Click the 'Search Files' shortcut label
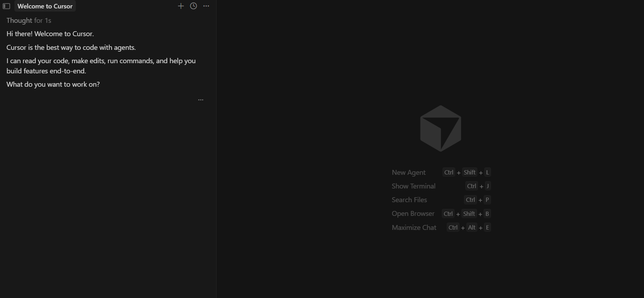 click(x=409, y=200)
